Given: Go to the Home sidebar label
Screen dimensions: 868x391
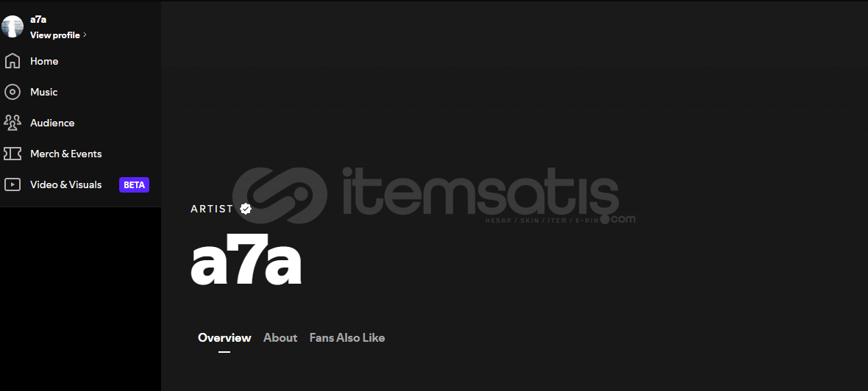Looking at the screenshot, I should click(x=44, y=61).
